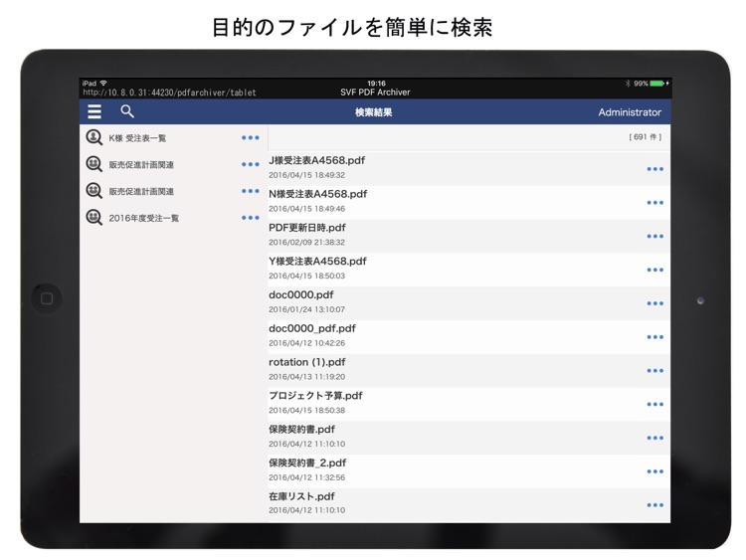
Task: Open file PDF更新日時.pdf
Action: pyautogui.click(x=469, y=236)
